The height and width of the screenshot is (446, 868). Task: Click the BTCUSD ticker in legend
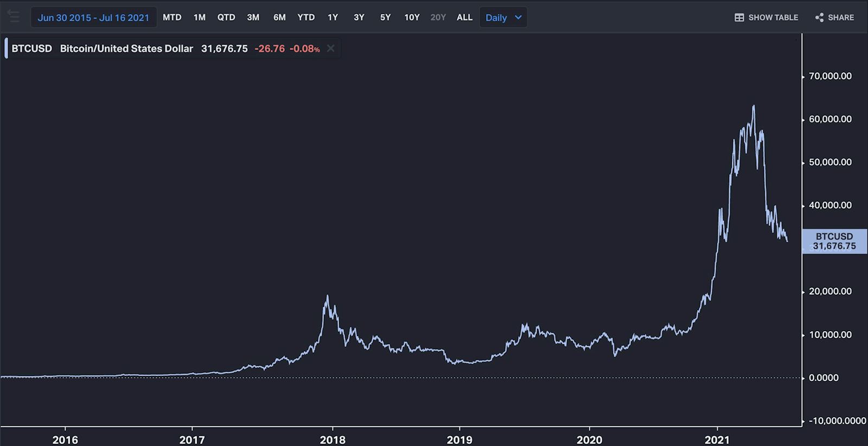pyautogui.click(x=32, y=48)
